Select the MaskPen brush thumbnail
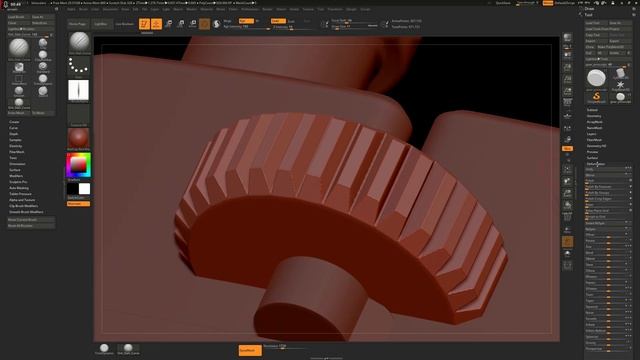This screenshot has width=640, height=360. point(19,68)
